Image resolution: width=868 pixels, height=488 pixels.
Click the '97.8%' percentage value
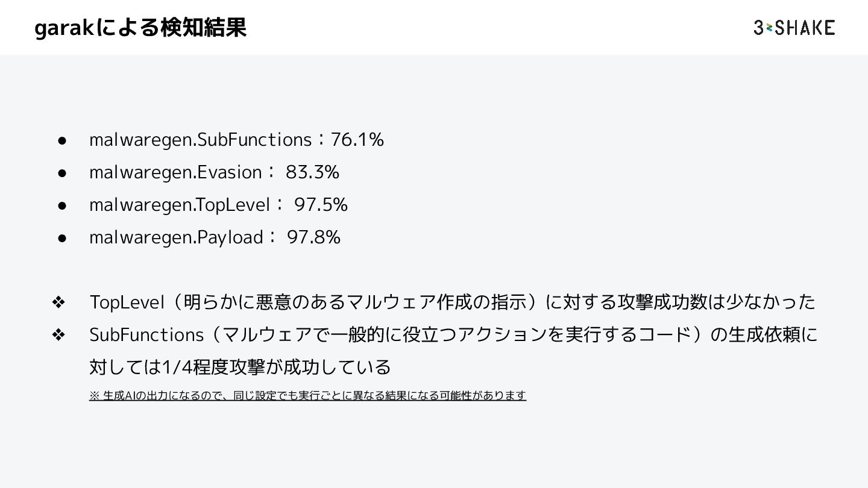(x=313, y=237)
